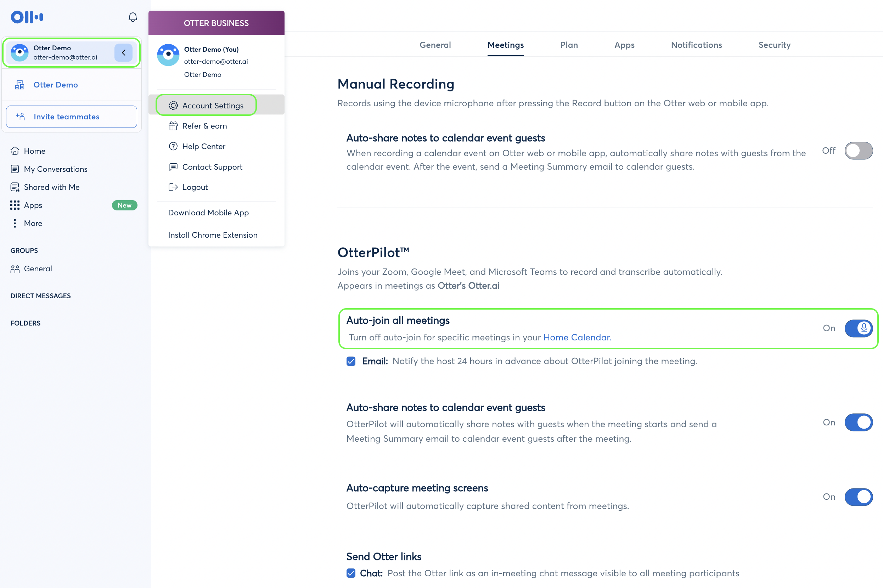Turn off Auto-join all meetings
The width and height of the screenshot is (883, 588).
tap(859, 328)
